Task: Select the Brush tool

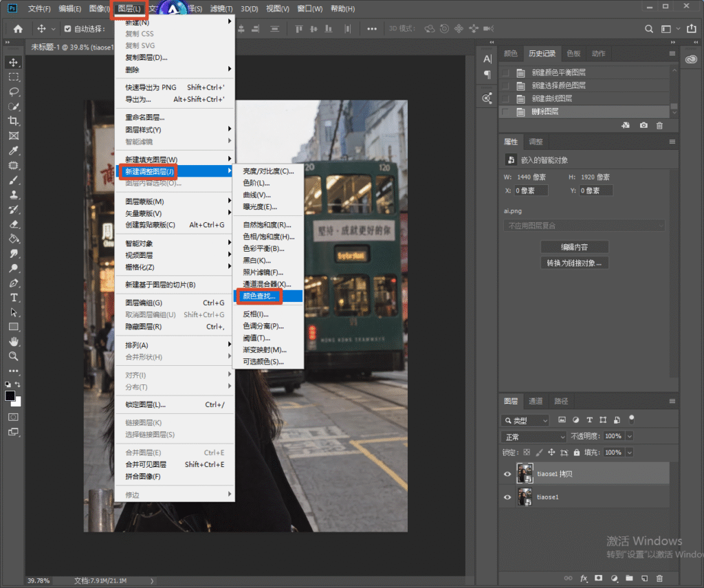Action: click(14, 180)
